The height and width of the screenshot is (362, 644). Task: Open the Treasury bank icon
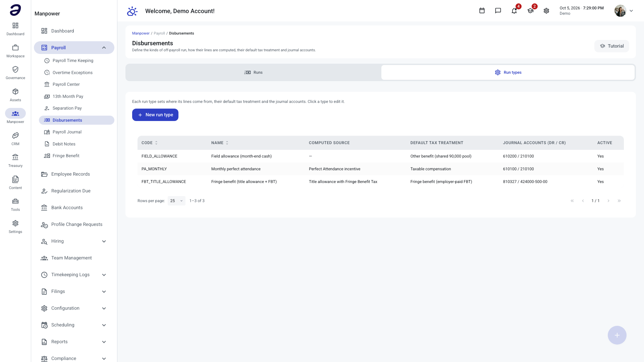pyautogui.click(x=15, y=157)
